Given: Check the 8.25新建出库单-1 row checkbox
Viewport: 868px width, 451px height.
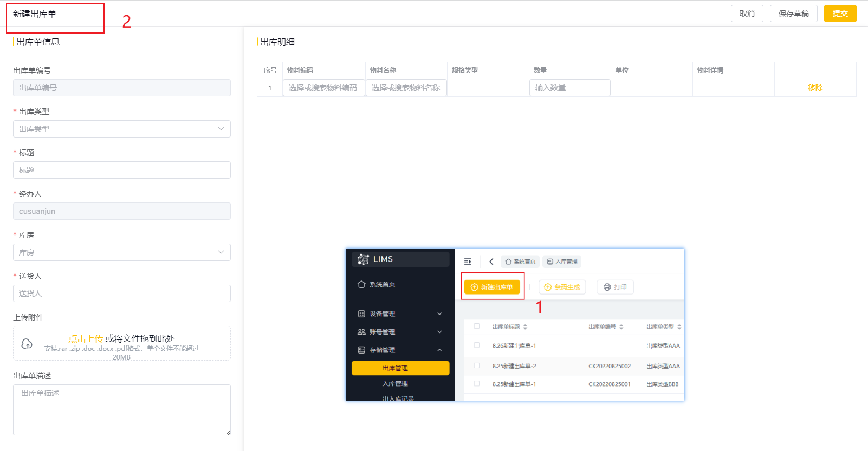Looking at the screenshot, I should click(477, 383).
